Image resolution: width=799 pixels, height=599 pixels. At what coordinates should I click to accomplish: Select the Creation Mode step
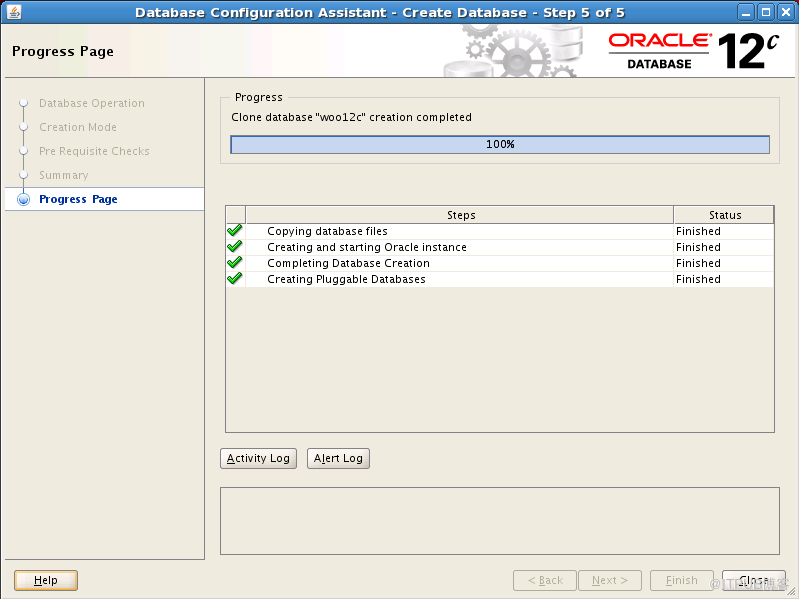78,127
